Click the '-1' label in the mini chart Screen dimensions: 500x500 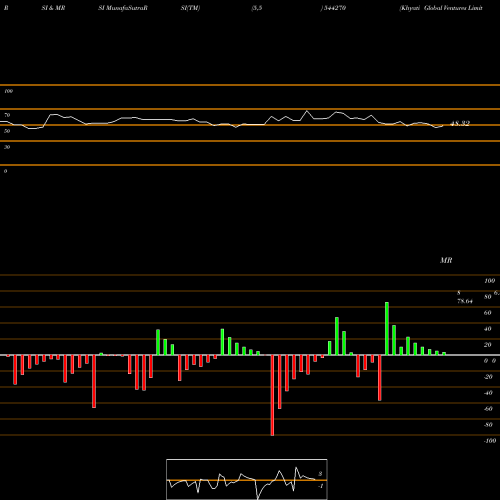(321, 486)
